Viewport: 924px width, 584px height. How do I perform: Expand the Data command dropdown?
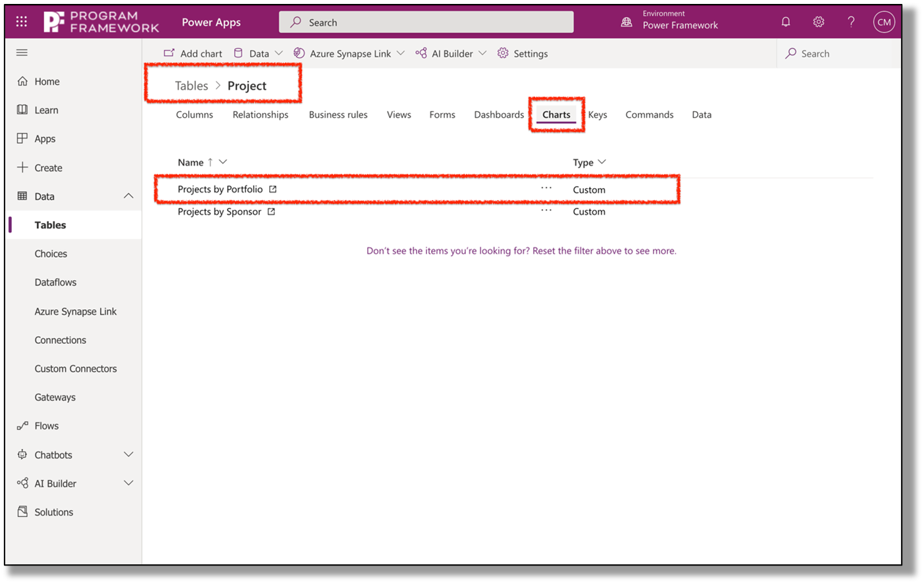point(278,53)
